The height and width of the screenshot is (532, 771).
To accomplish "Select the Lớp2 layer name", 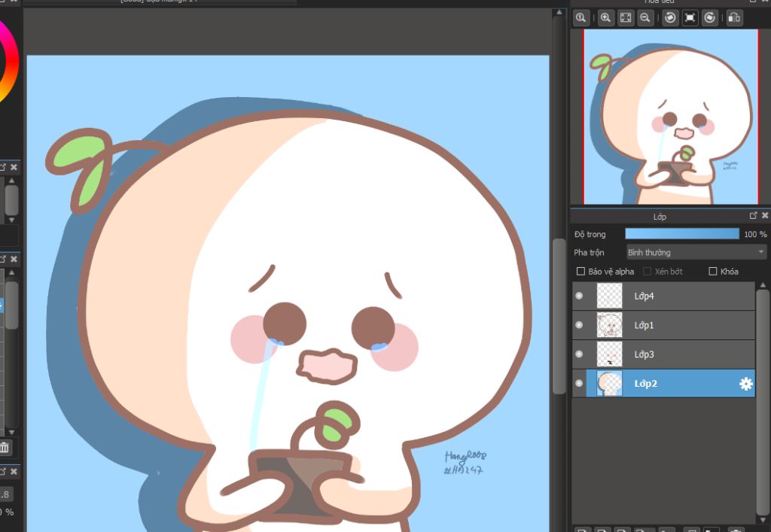I will [645, 383].
